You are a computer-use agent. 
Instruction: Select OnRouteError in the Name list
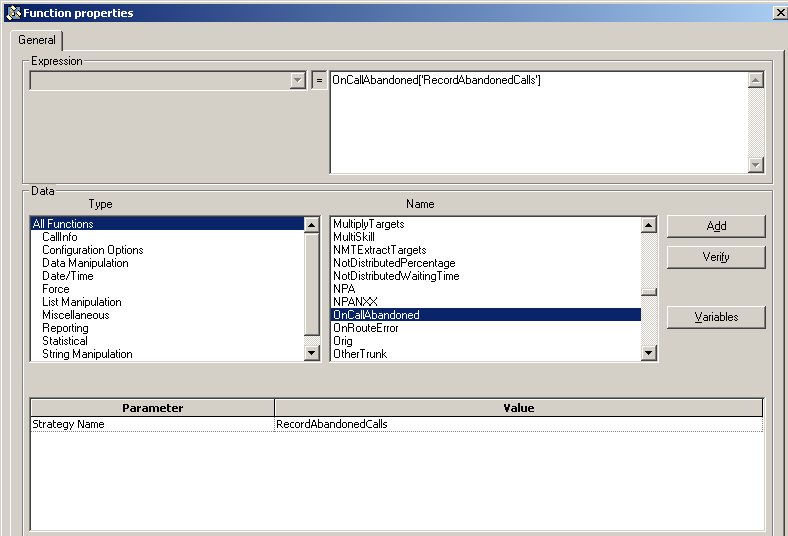(x=365, y=328)
